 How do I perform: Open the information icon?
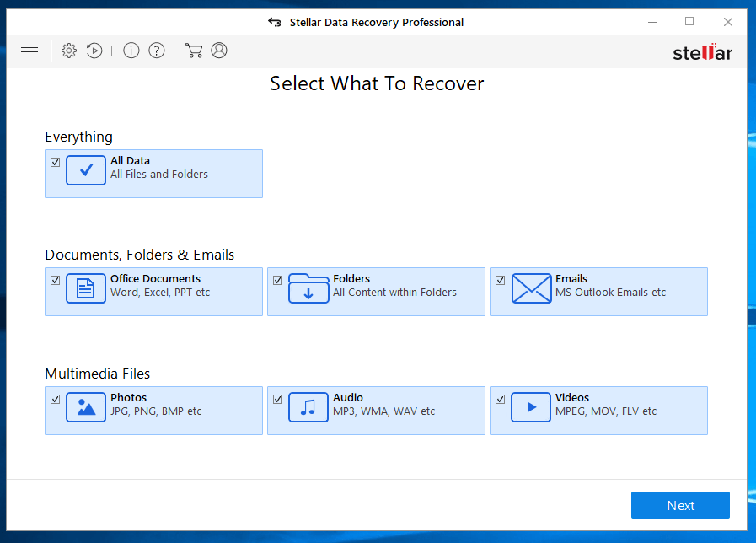point(131,51)
